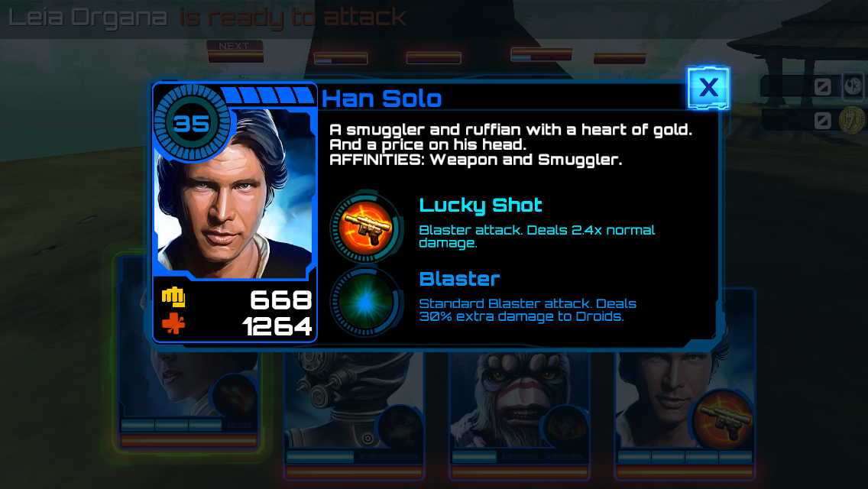Tap the blaster icon on Han's card
Image resolution: width=868 pixels, height=489 pixels.
click(724, 419)
